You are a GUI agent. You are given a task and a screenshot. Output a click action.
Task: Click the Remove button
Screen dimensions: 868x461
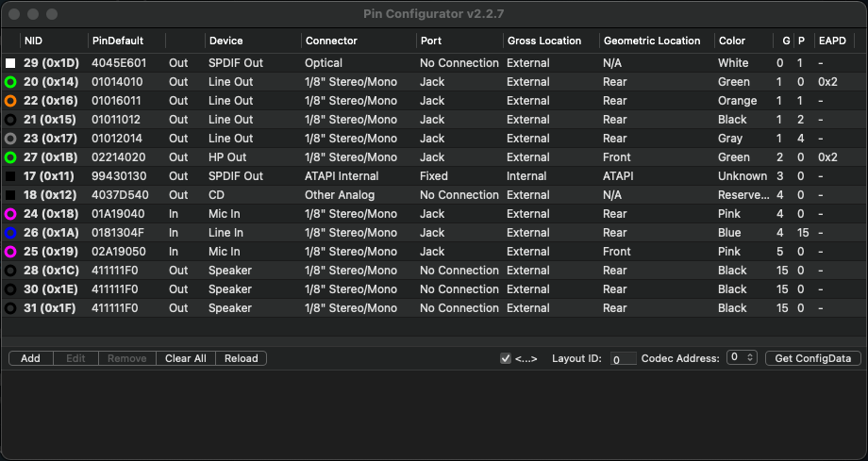(127, 358)
